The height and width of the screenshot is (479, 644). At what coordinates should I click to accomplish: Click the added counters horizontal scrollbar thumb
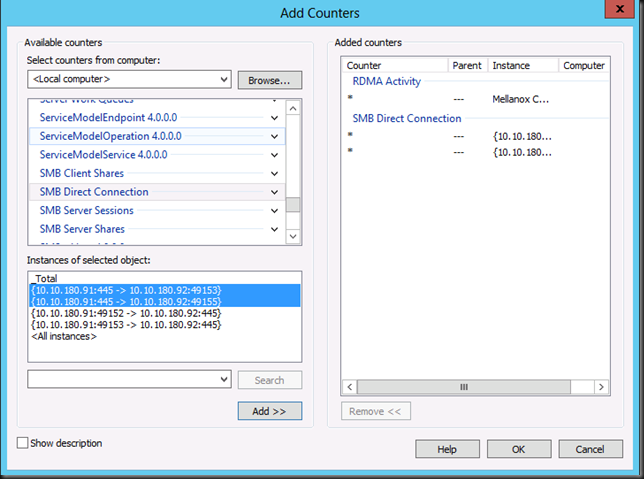tap(464, 387)
